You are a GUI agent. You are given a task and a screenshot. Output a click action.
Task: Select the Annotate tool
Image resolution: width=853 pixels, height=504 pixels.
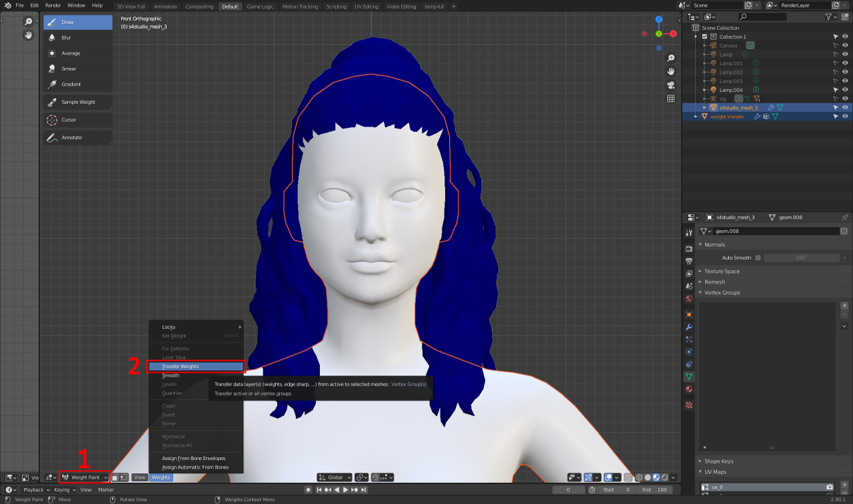pyautogui.click(x=78, y=137)
